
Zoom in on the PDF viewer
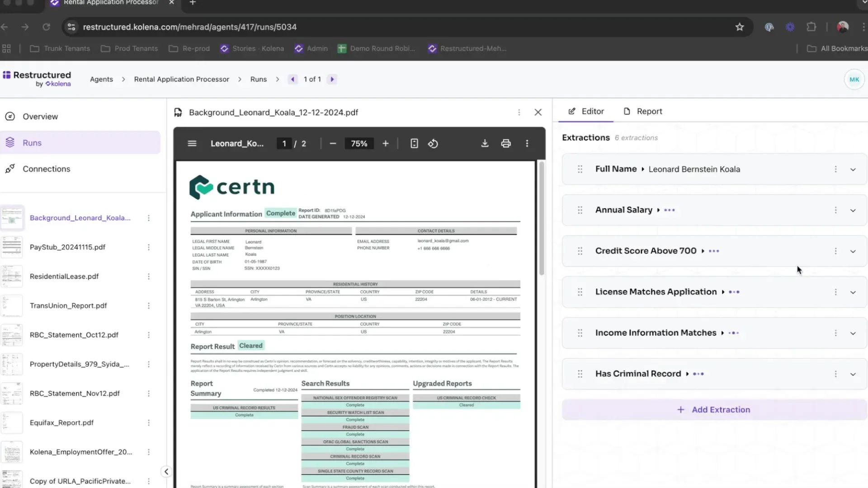point(385,143)
